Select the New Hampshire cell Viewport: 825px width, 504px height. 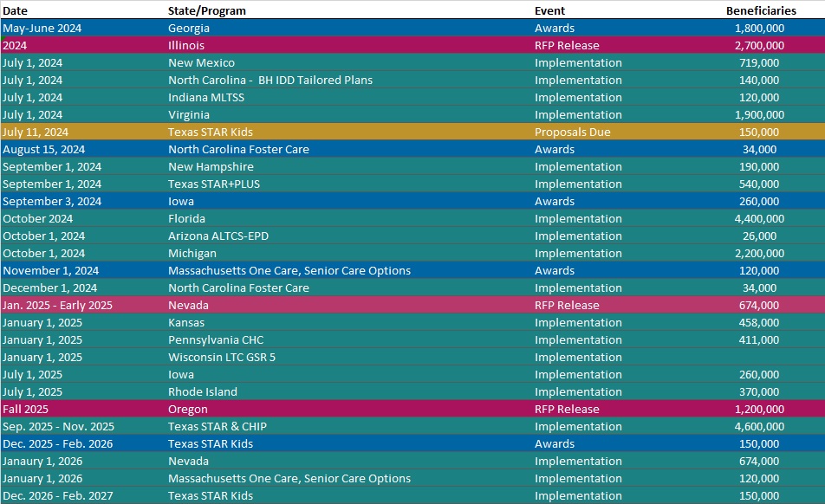(x=211, y=166)
